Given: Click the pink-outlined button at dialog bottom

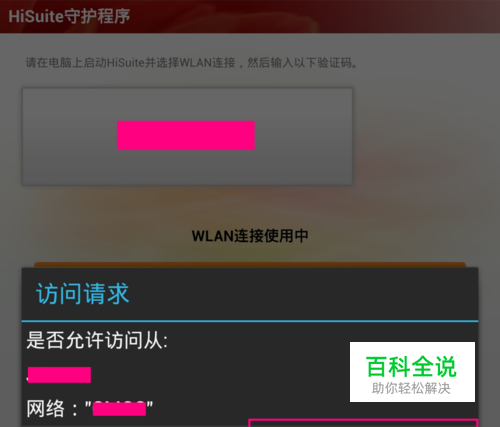Looking at the screenshot, I should pyautogui.click(x=363, y=423).
